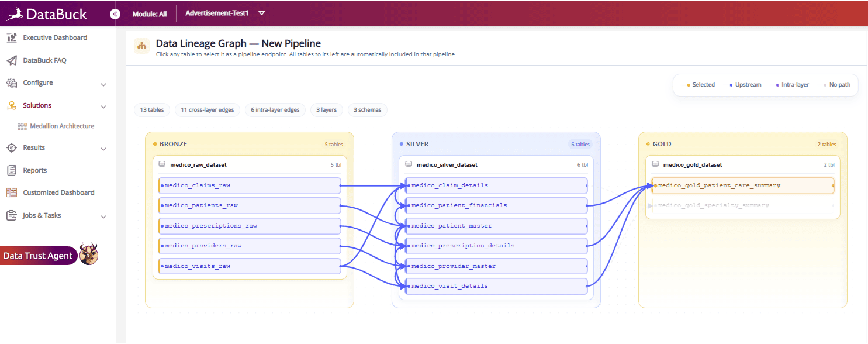Open Executive Dashboard menu item
Screen dimensions: 868x344
[55, 37]
